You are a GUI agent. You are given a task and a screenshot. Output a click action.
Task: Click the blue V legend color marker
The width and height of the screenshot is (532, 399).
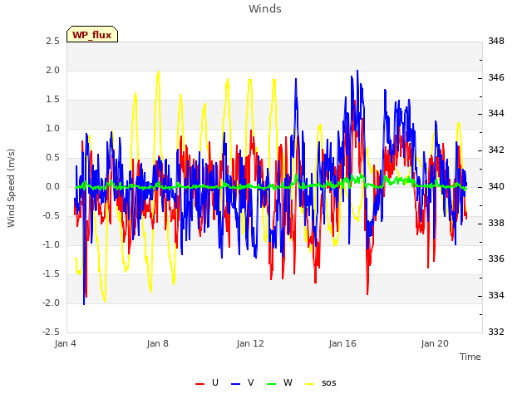pyautogui.click(x=235, y=384)
